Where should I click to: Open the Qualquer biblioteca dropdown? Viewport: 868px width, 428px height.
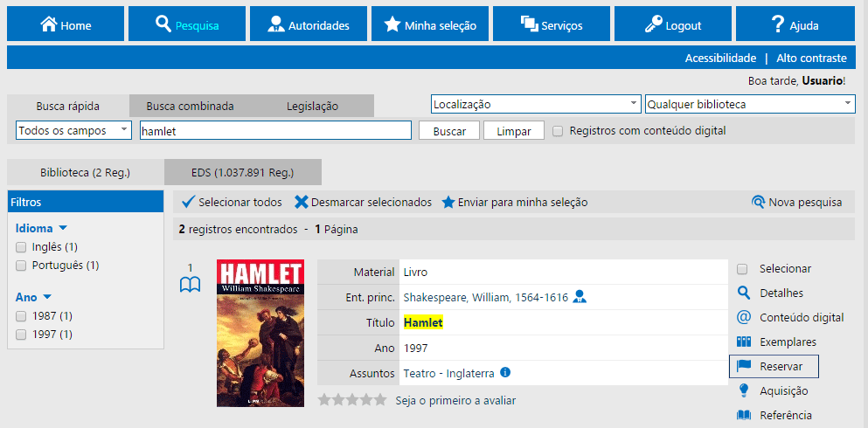(748, 104)
